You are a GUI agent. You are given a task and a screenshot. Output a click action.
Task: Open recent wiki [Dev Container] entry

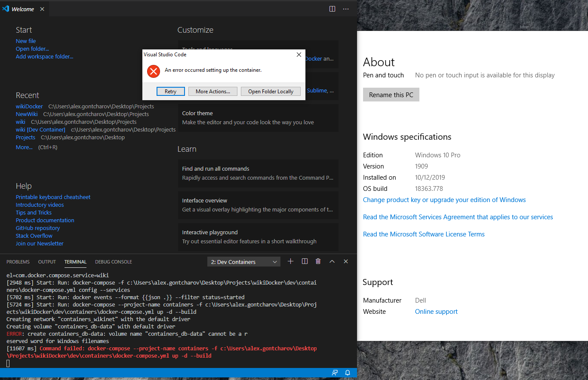[40, 130]
